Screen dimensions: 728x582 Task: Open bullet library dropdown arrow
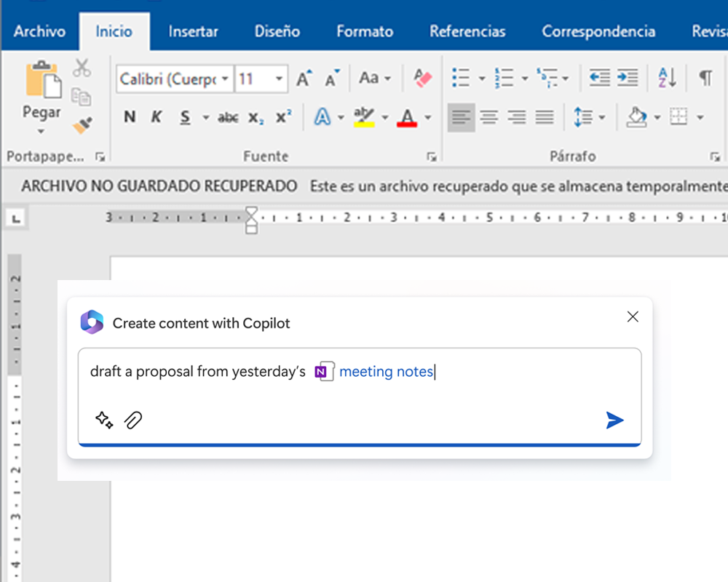[x=482, y=79]
